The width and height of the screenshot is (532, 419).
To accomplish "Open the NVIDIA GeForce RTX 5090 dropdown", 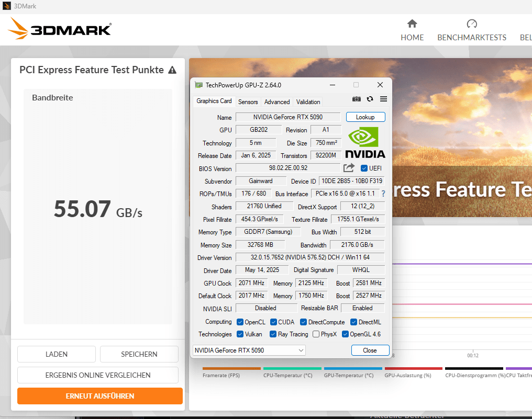I will (249, 350).
